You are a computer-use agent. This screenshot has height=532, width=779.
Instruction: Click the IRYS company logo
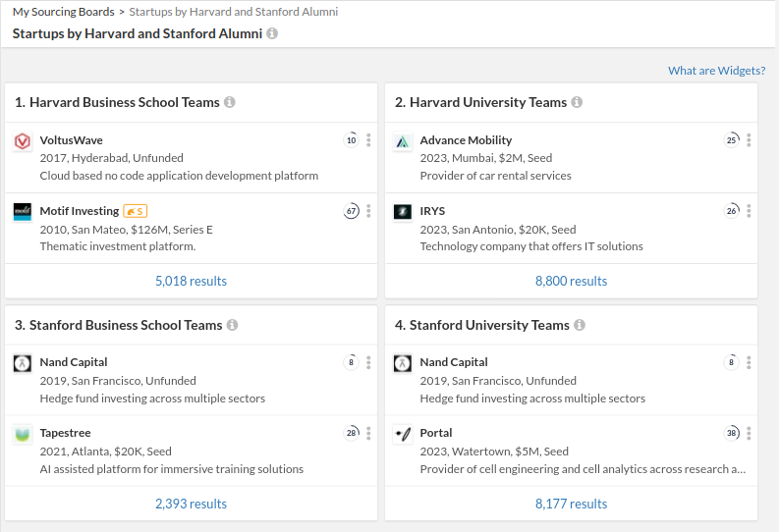[x=402, y=212]
